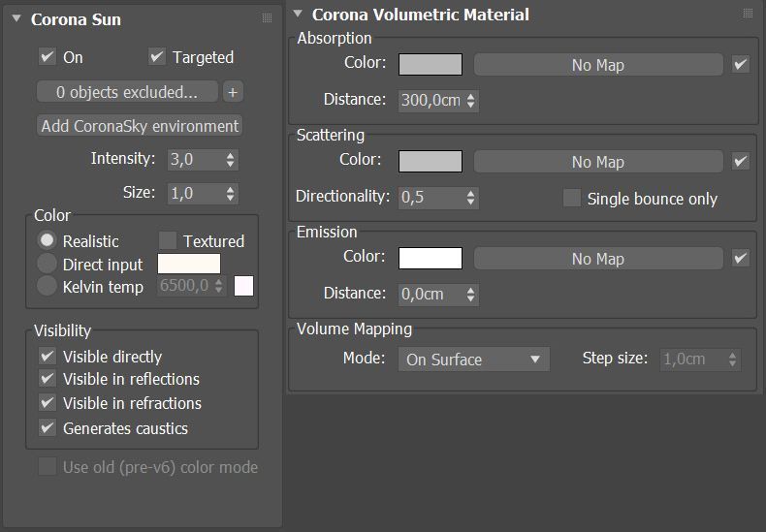Collapse the Corona Sun rollout arrow
The width and height of the screenshot is (766, 532).
(16, 18)
